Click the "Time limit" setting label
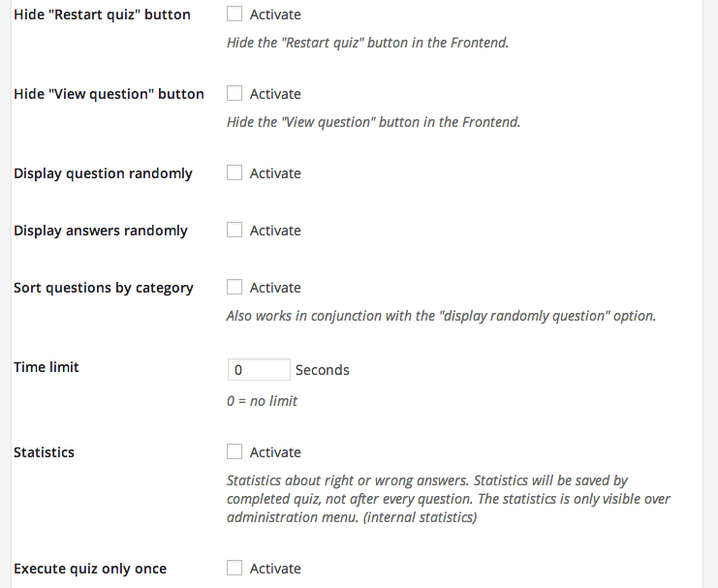 47,367
